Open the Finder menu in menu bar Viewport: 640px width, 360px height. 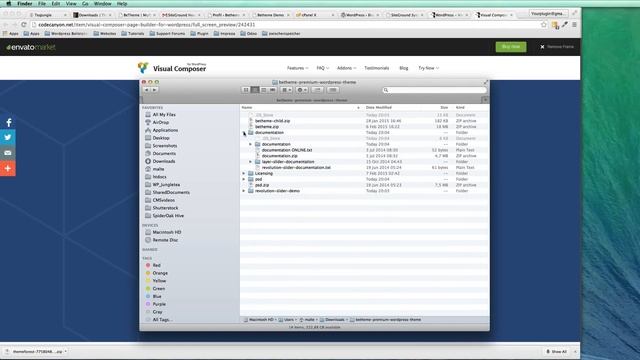[x=24, y=4]
